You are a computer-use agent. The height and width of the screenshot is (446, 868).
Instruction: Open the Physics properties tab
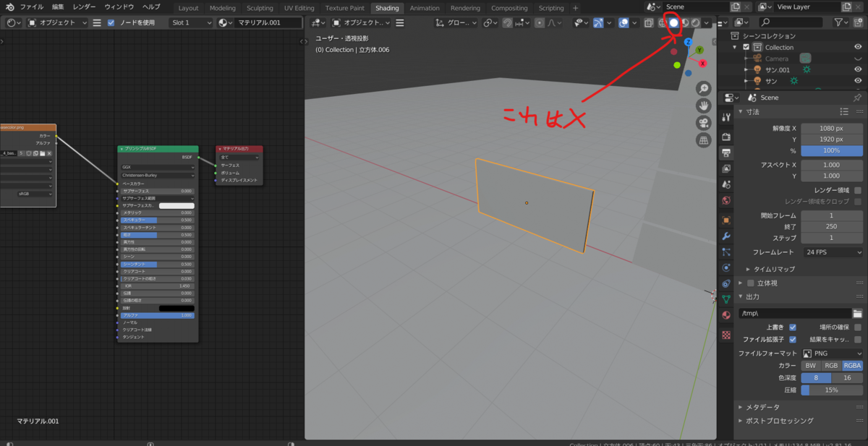[x=726, y=267]
